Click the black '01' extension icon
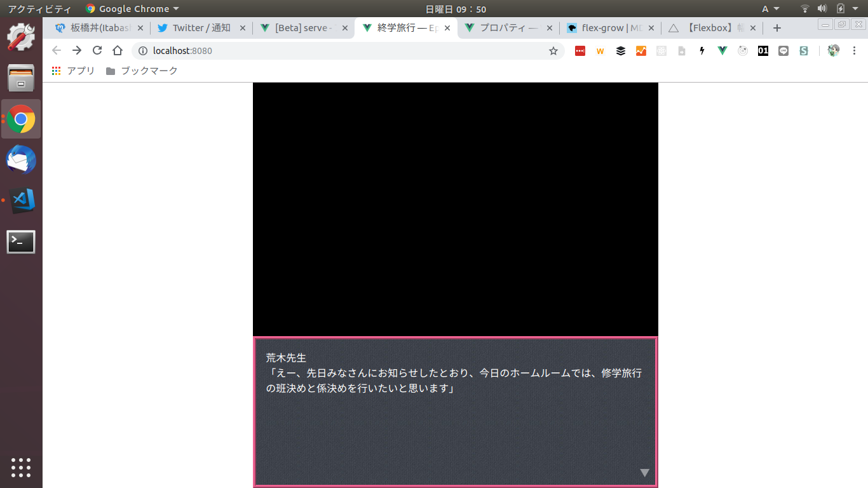 point(763,51)
